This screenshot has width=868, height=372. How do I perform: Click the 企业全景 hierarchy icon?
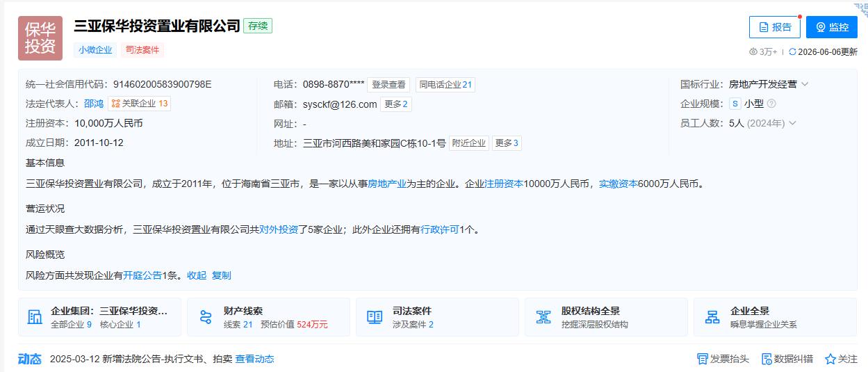tap(712, 317)
